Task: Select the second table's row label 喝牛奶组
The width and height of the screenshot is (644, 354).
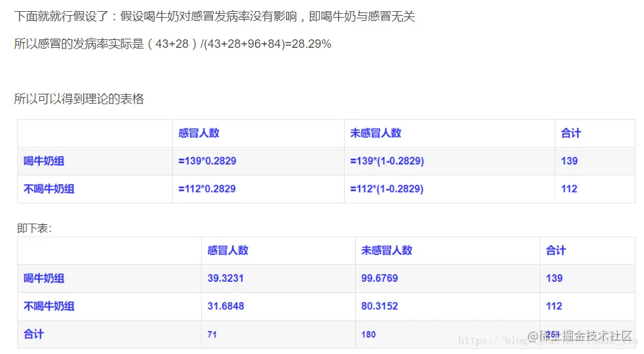Action: [44, 279]
